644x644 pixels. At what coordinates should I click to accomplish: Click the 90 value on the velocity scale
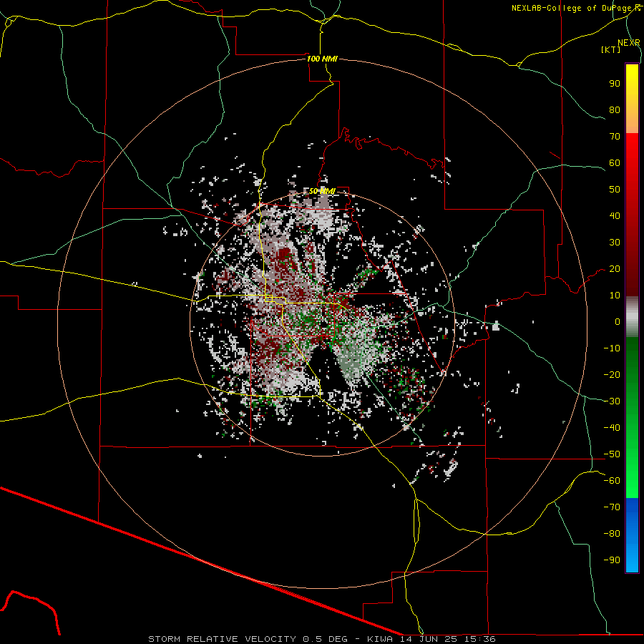[x=615, y=84]
